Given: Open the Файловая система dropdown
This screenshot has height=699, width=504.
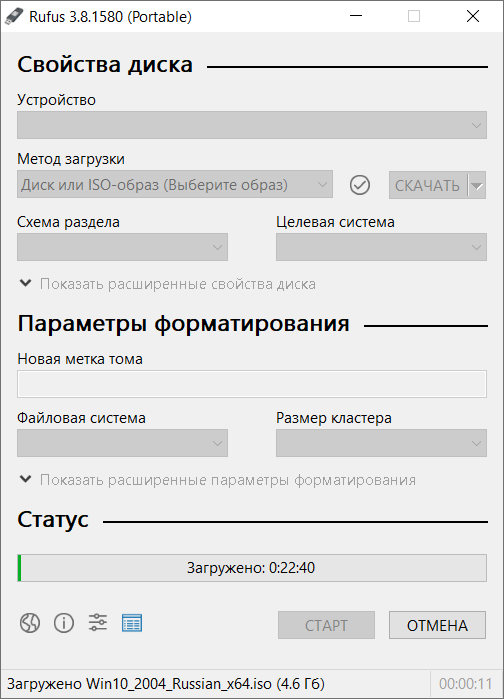Looking at the screenshot, I should pyautogui.click(x=122, y=443).
